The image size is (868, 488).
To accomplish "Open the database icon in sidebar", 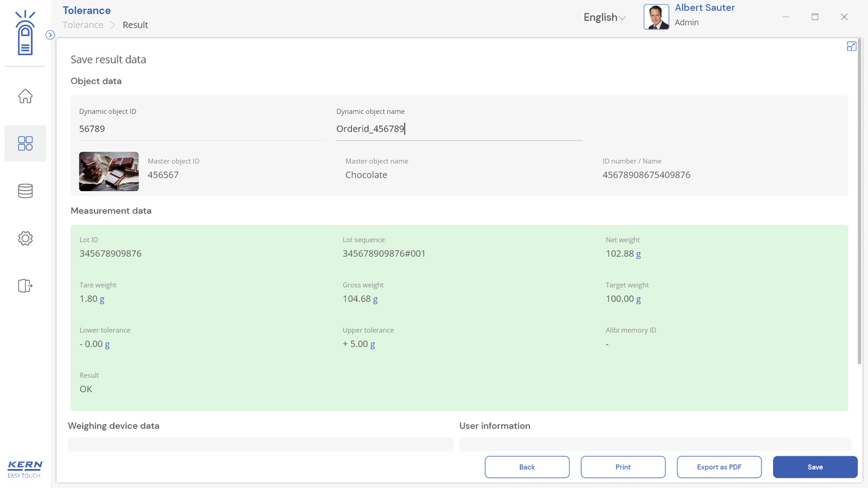I will (25, 191).
